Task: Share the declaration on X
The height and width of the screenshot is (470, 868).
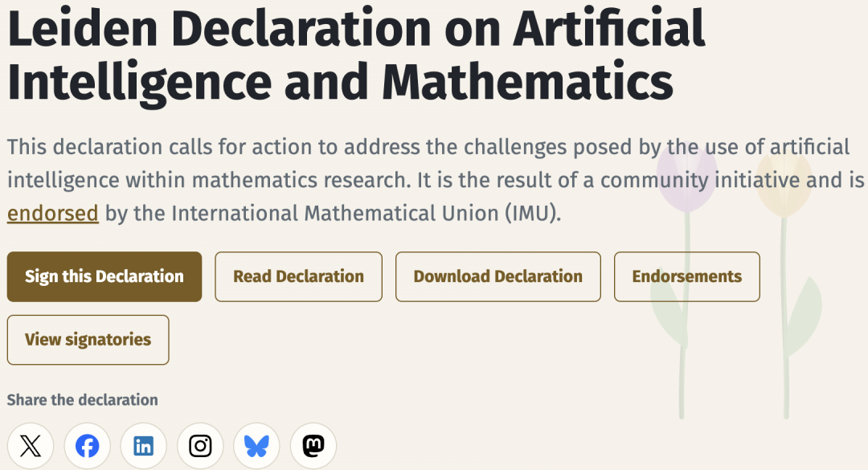Action: tap(31, 446)
